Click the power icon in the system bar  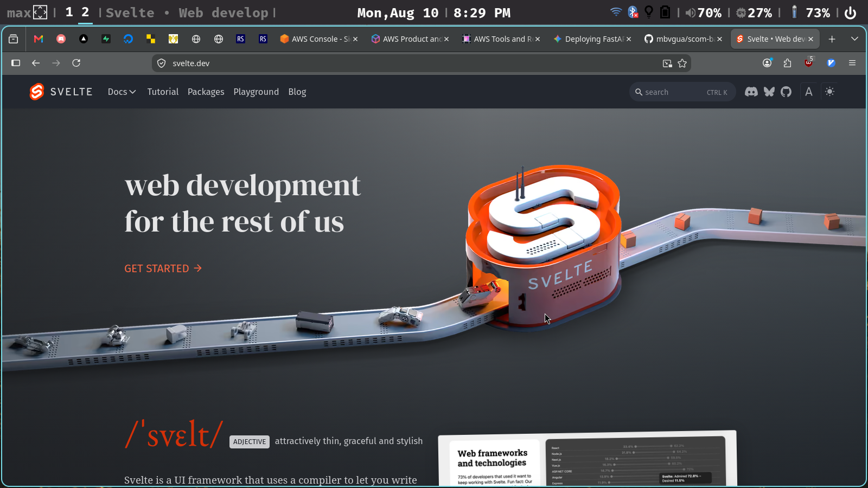pyautogui.click(x=851, y=12)
